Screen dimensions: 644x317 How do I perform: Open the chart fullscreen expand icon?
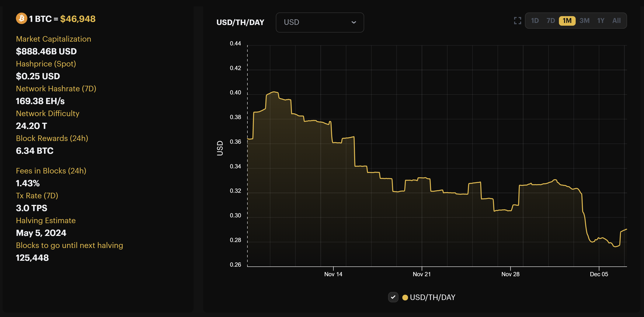[518, 21]
